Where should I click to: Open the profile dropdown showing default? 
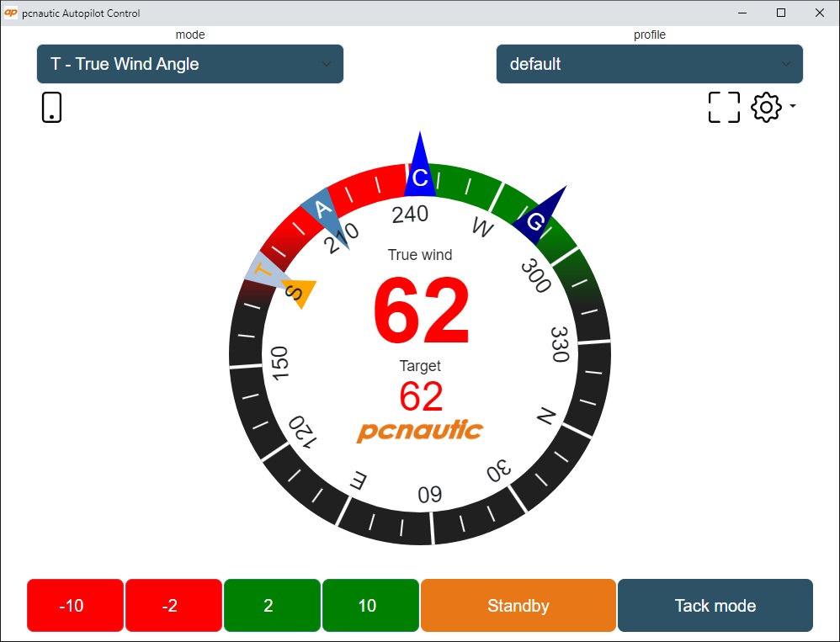point(649,64)
